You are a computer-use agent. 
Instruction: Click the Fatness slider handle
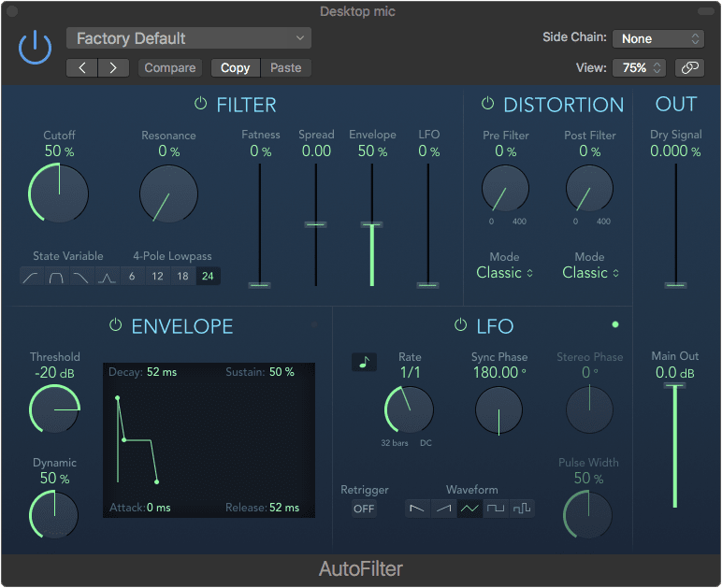[260, 285]
